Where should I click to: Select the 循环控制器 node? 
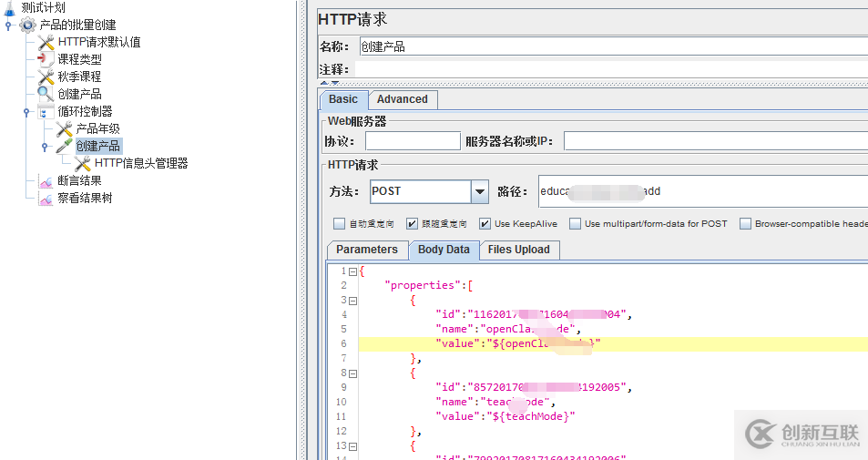[x=85, y=111]
